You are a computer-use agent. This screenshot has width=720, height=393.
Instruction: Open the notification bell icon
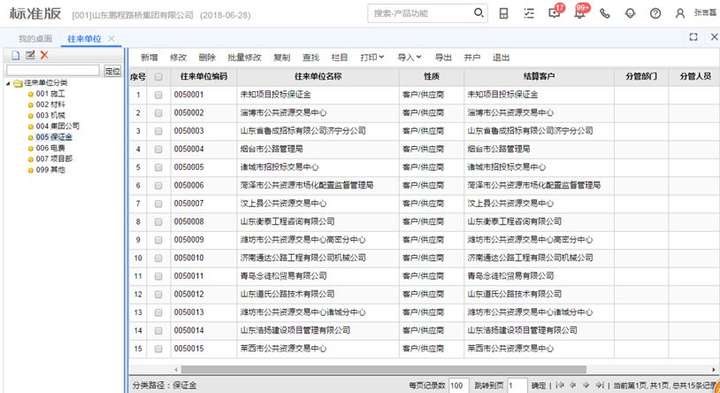[580, 13]
